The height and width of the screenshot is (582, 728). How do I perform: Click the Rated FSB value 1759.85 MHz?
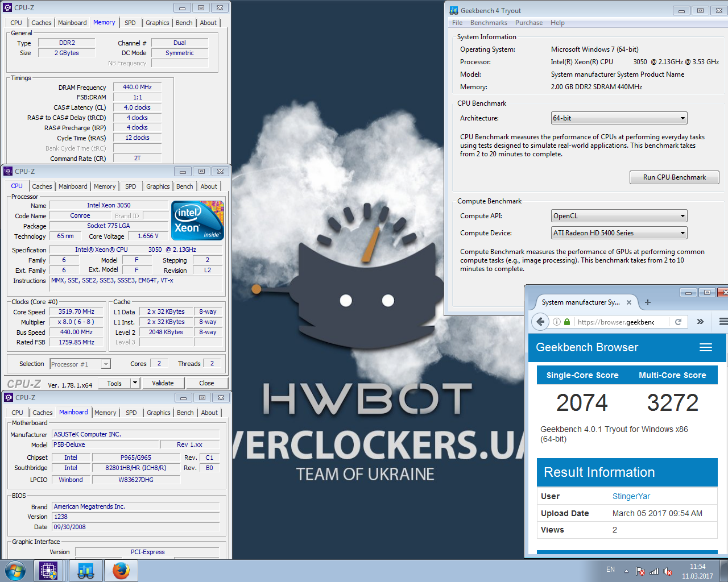point(76,343)
